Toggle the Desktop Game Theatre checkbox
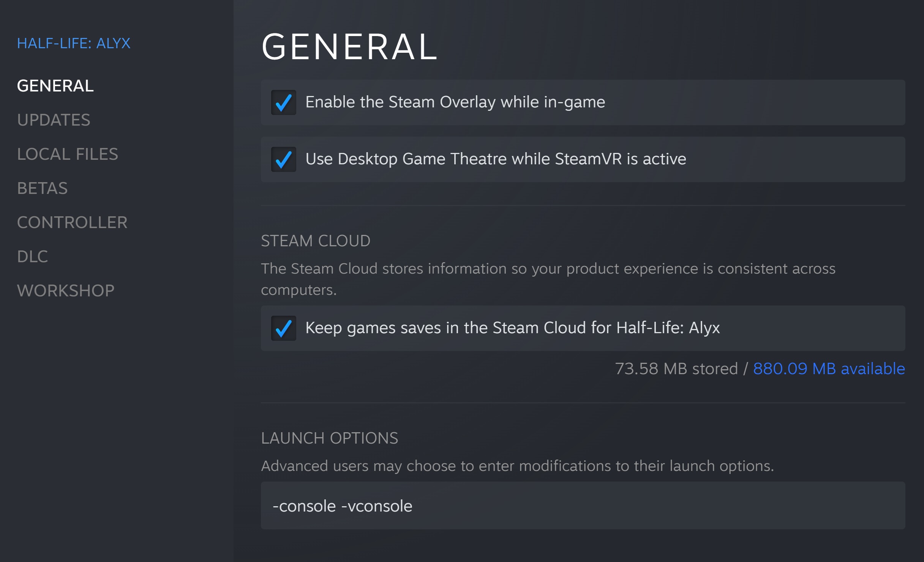The image size is (924, 562). pos(284,159)
